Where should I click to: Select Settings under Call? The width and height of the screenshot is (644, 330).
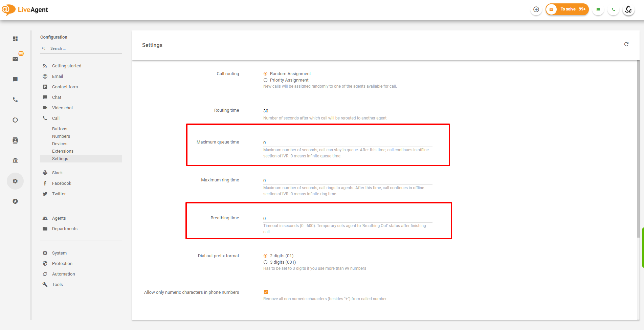tap(81, 159)
